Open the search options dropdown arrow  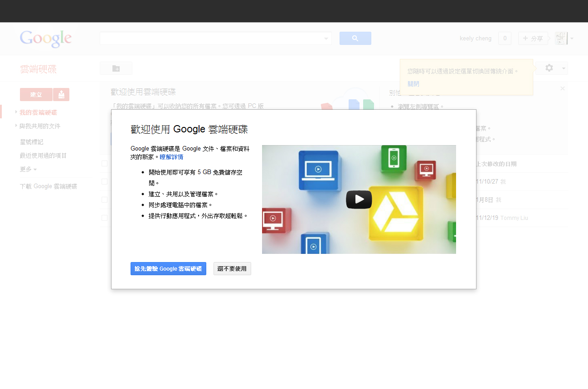click(326, 39)
